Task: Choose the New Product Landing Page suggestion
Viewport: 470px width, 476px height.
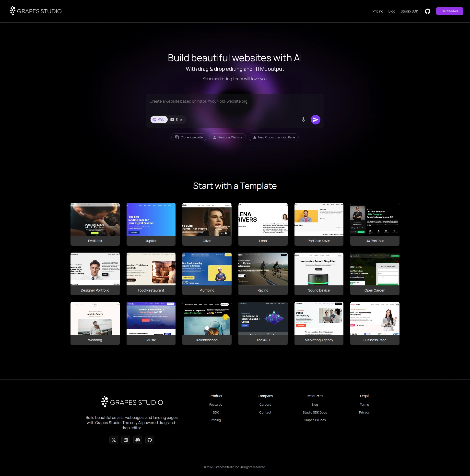Action: (273, 137)
